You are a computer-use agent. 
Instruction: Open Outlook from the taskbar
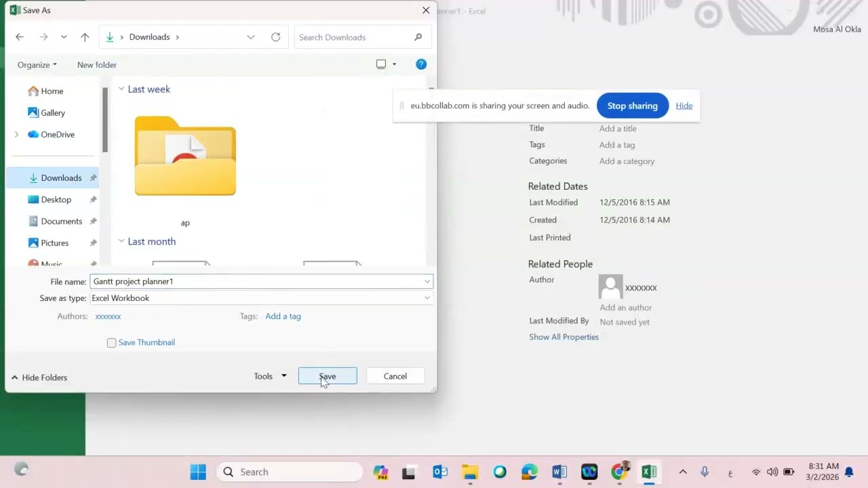(440, 472)
